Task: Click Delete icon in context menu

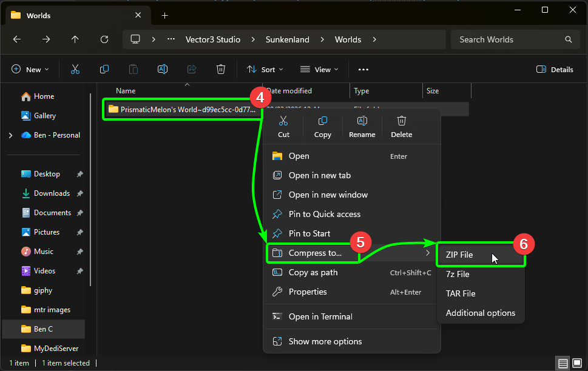Action: [x=401, y=127]
